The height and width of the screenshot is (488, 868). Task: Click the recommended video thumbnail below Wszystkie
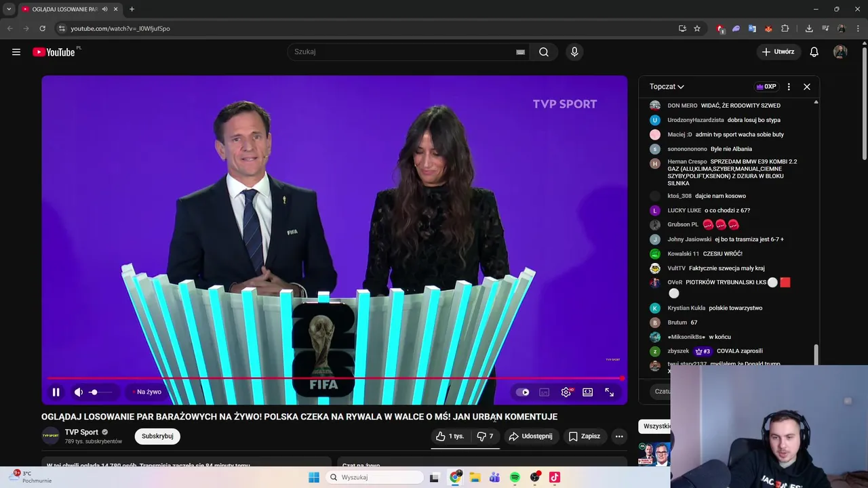654,454
